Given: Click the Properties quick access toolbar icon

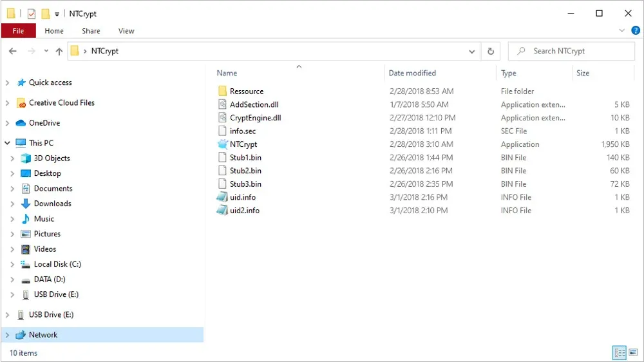Looking at the screenshot, I should 31,14.
